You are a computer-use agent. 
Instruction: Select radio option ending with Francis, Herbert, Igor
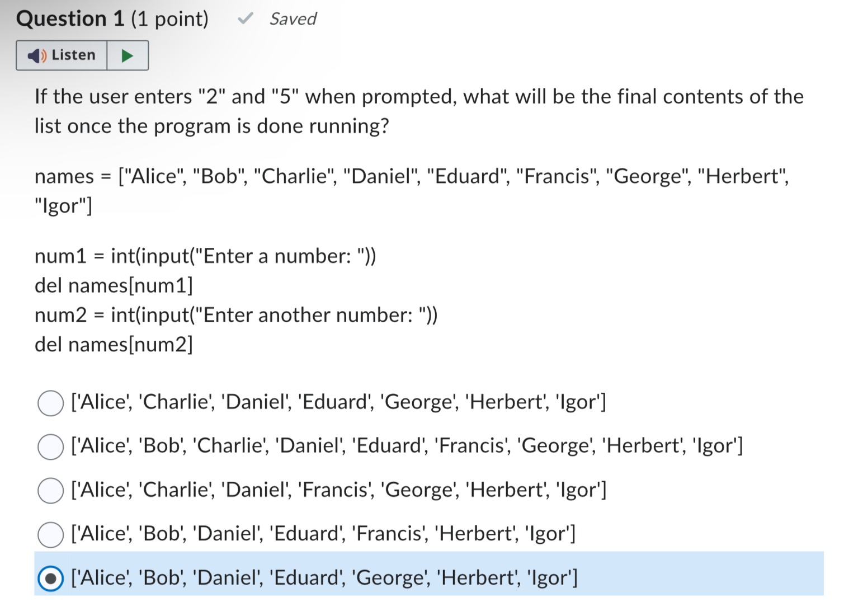[50, 534]
